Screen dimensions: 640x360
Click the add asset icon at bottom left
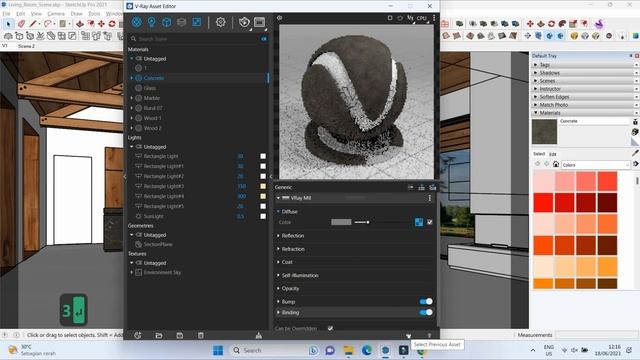click(x=138, y=336)
